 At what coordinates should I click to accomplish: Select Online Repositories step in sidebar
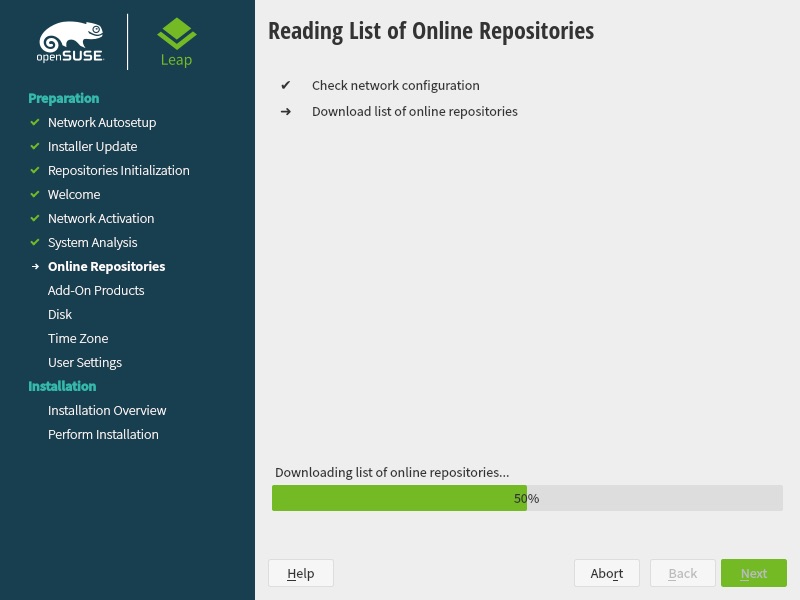click(107, 266)
